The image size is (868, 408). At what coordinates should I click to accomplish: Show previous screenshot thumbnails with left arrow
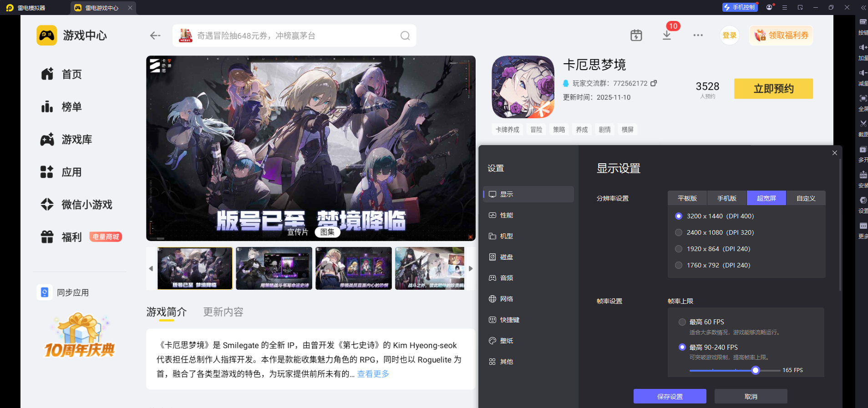pos(151,268)
